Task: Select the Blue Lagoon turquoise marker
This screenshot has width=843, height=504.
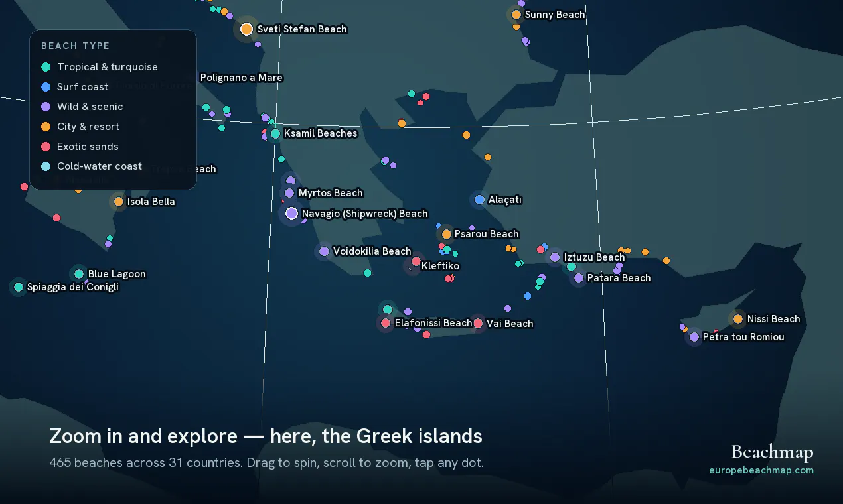Action: click(79, 274)
